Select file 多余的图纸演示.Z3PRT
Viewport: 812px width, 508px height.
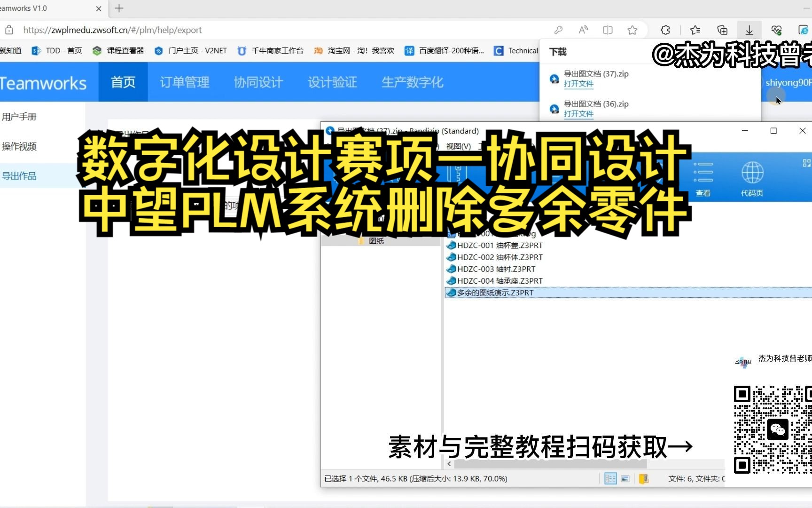[x=628, y=293]
